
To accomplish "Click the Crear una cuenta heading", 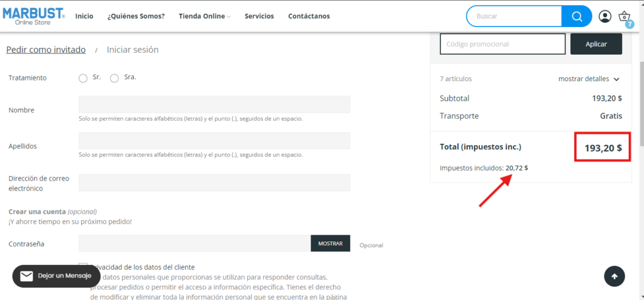I will pyautogui.click(x=37, y=212).
